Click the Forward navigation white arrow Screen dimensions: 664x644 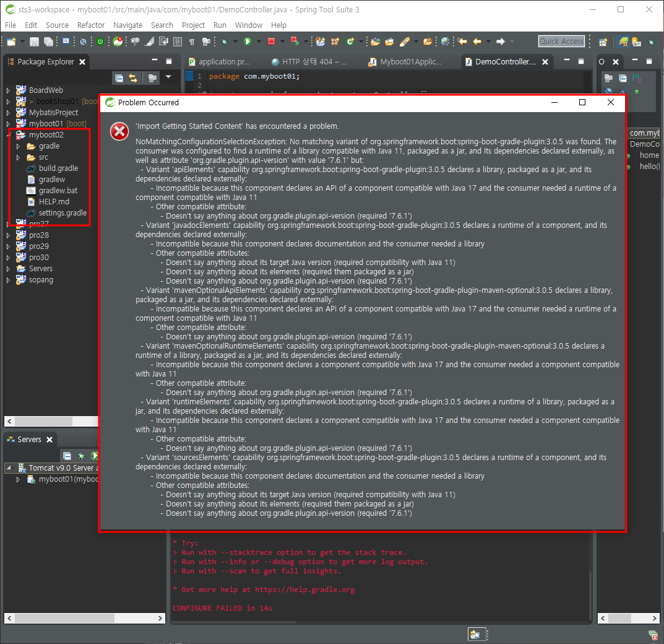click(501, 41)
